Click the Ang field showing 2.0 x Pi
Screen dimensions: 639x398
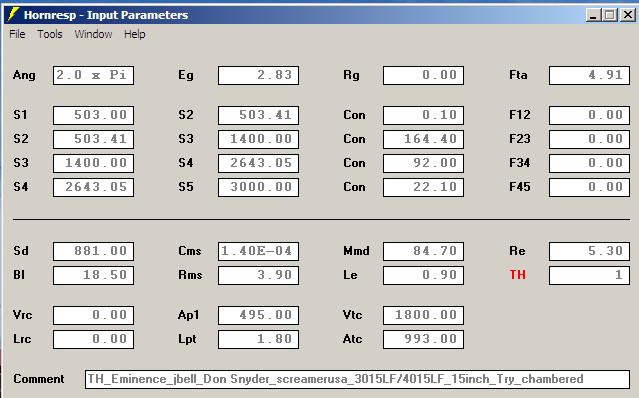click(93, 75)
